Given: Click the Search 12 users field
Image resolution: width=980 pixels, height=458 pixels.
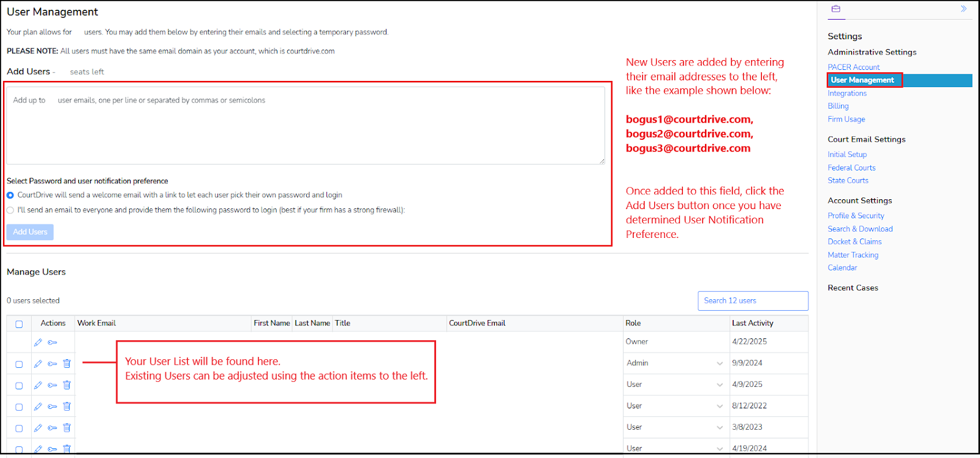Looking at the screenshot, I should 753,301.
